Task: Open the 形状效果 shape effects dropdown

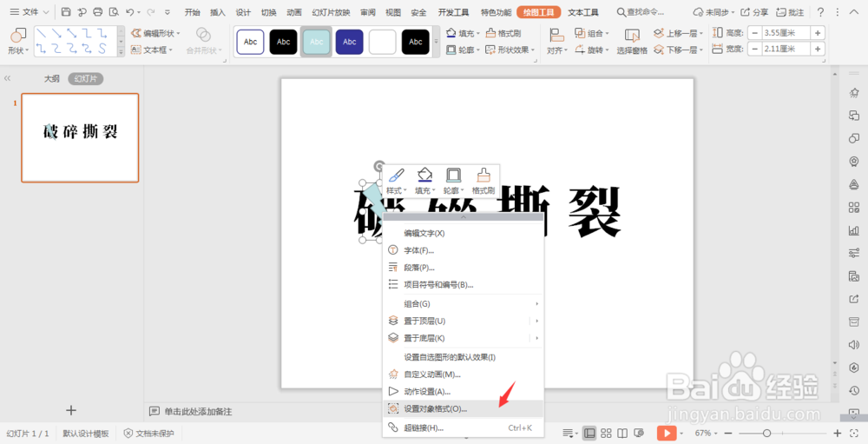Action: coord(510,50)
